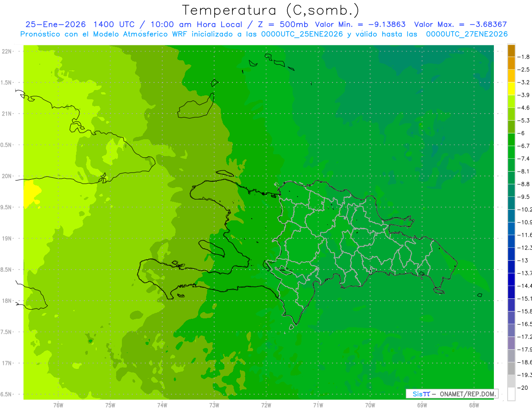Image resolution: width=532 pixels, height=411 pixels.
Task: Click the '-6' colorbar value
Action: click(521, 133)
